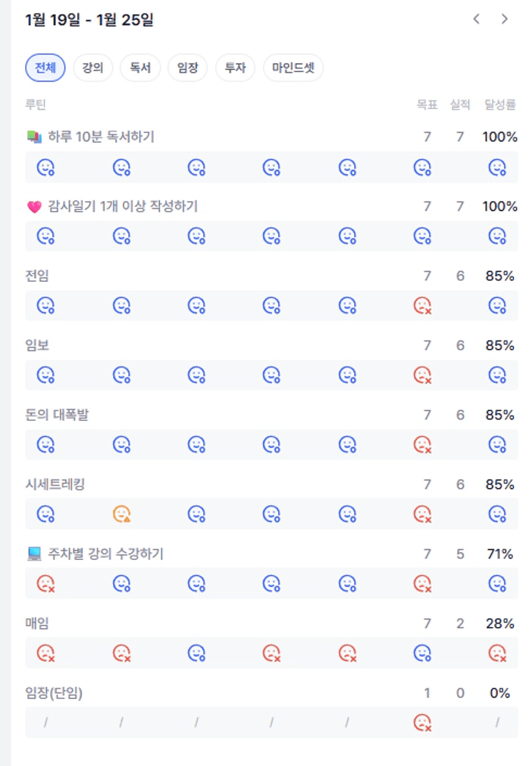Open the 하루 10분 독서하기 routine title
Screen dimensions: 532x766
tap(101, 137)
